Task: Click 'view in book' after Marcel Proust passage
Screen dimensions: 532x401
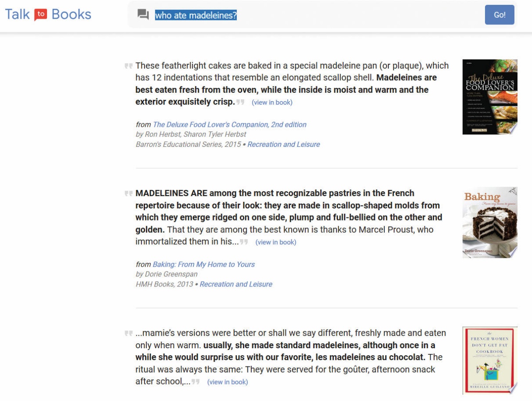Action: (x=276, y=242)
